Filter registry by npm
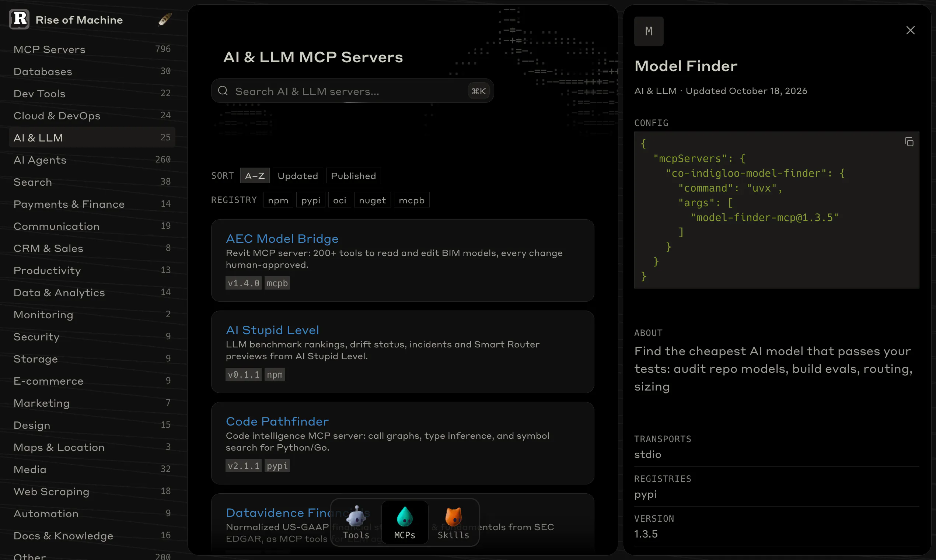 tap(278, 200)
